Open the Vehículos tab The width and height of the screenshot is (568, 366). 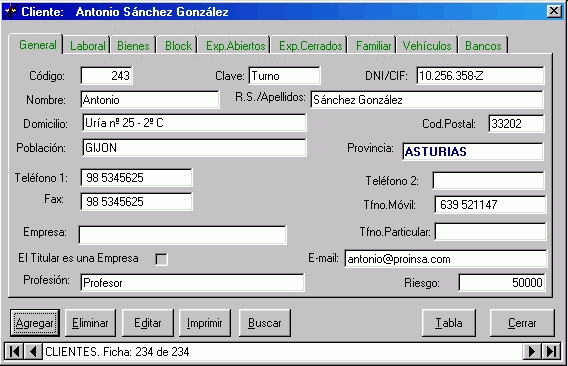pos(427,46)
